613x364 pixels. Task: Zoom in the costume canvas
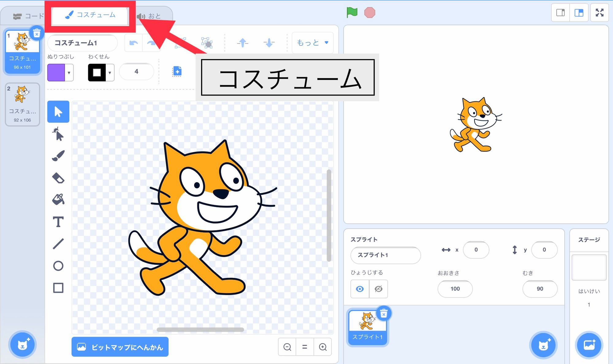tap(323, 347)
